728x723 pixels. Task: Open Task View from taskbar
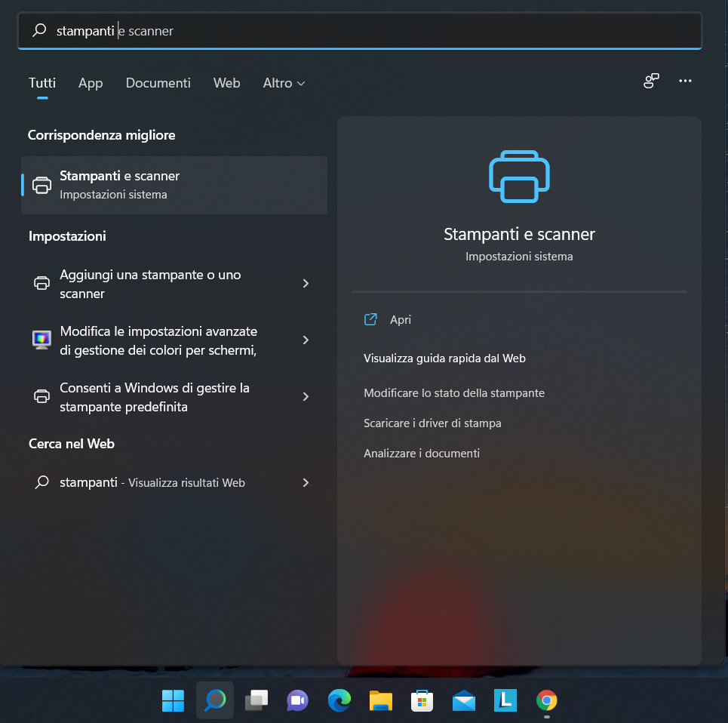coord(256,700)
